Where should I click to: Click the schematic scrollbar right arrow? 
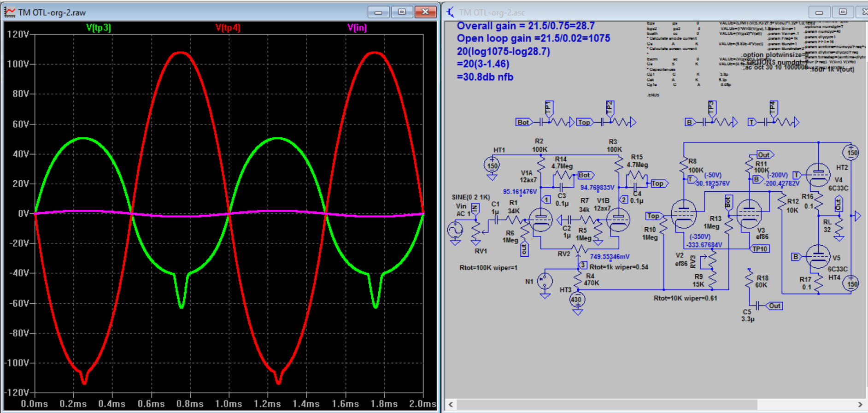click(x=860, y=404)
